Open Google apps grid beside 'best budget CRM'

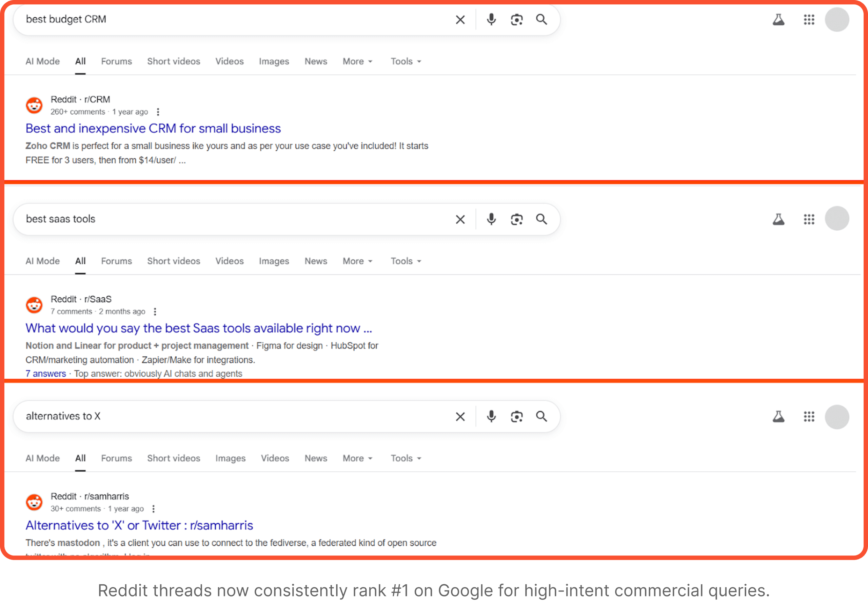tap(809, 20)
